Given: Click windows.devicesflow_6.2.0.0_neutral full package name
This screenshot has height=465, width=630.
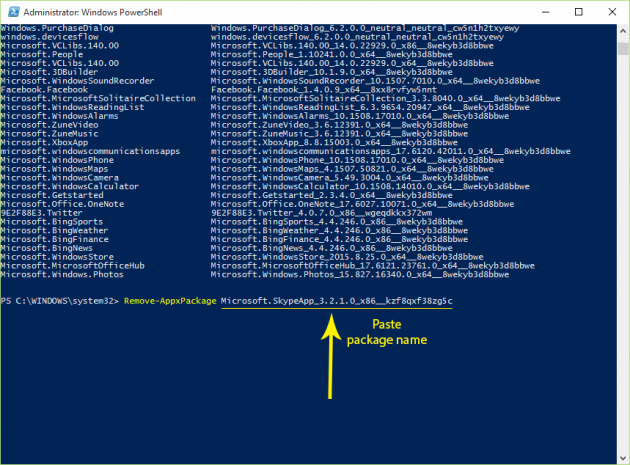Looking at the screenshot, I should (x=358, y=37).
